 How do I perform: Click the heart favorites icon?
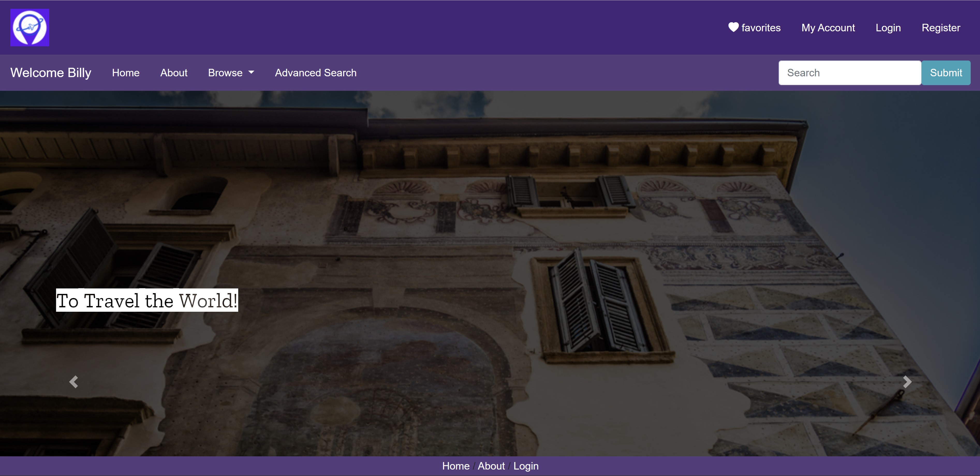[733, 27]
